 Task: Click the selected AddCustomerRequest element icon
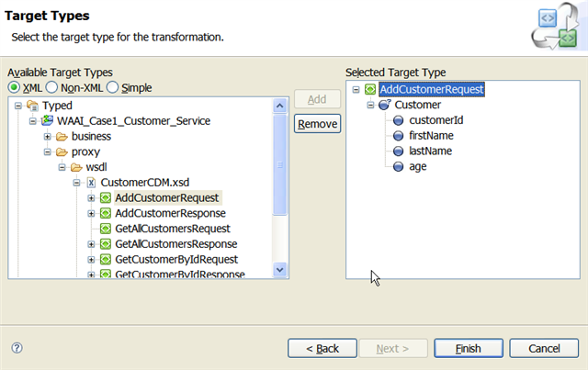(369, 90)
